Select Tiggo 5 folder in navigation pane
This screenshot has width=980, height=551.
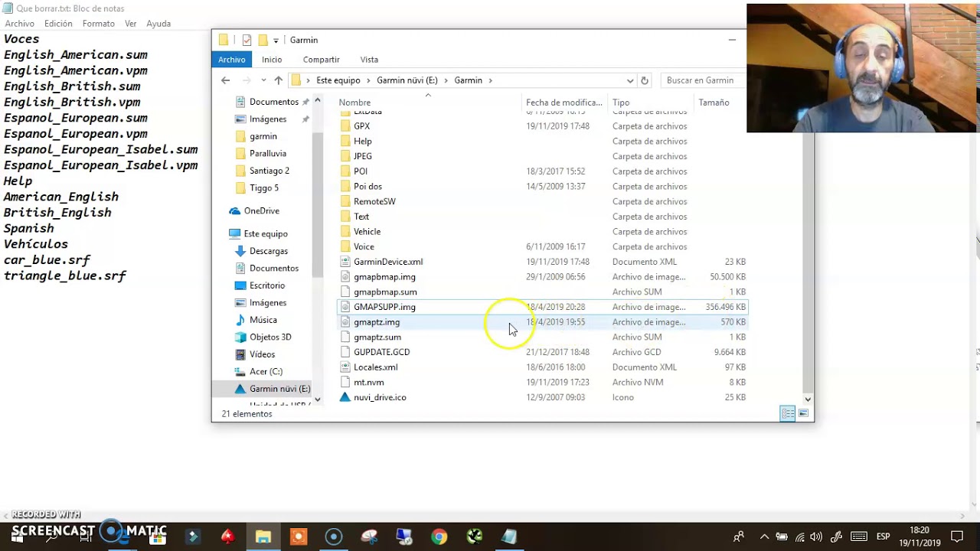pos(263,187)
